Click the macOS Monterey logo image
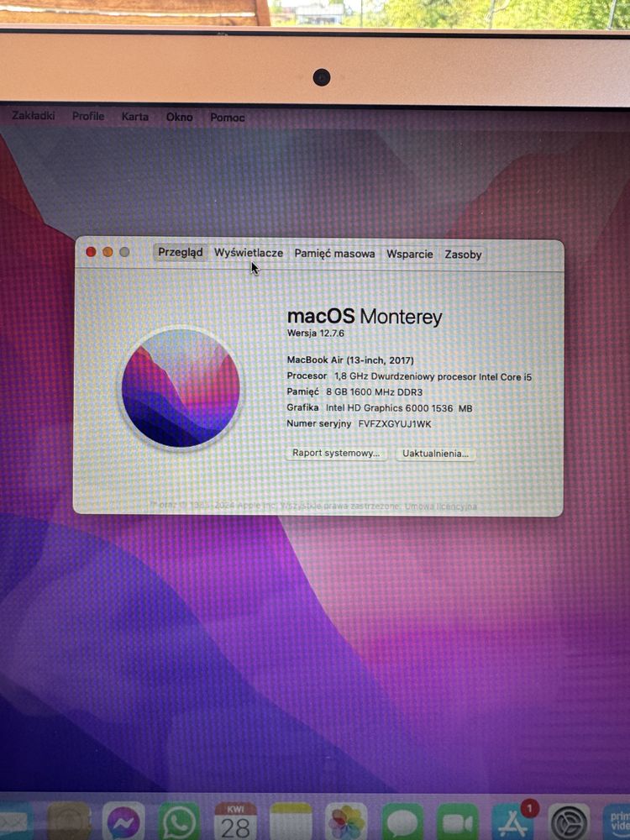630x840 pixels. click(181, 388)
